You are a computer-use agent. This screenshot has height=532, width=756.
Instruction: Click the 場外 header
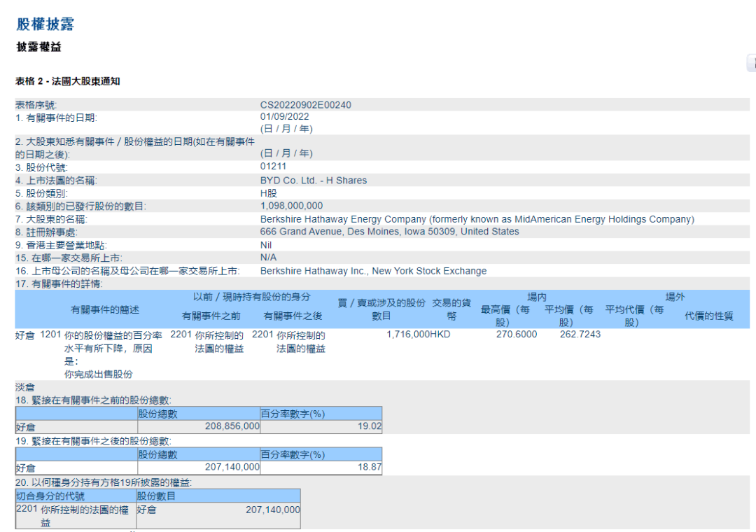[675, 297]
